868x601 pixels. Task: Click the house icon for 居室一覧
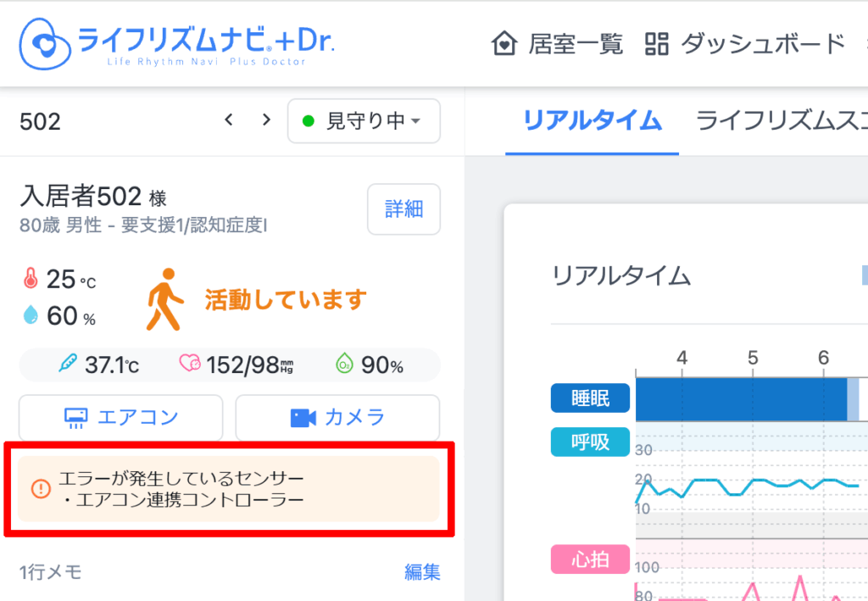pos(504,43)
